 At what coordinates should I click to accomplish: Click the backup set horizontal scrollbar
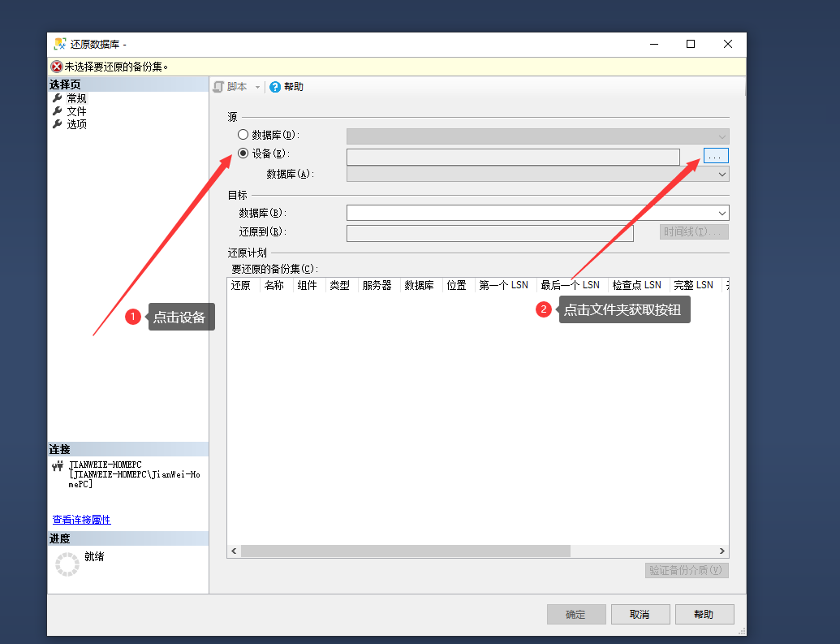pos(406,551)
